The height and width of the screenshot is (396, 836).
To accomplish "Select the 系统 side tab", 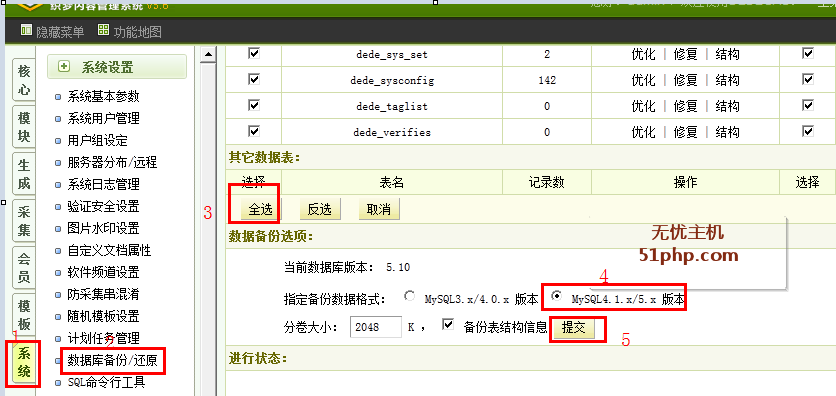I will [23, 361].
